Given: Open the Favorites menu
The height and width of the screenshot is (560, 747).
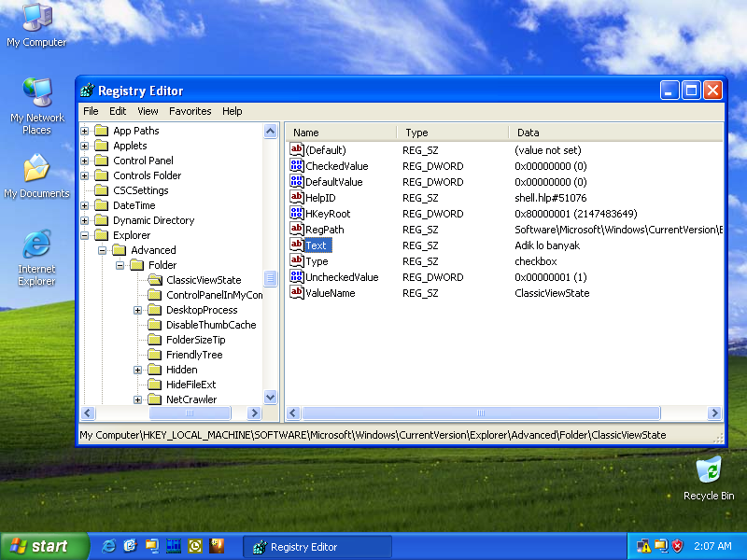Looking at the screenshot, I should [x=190, y=111].
